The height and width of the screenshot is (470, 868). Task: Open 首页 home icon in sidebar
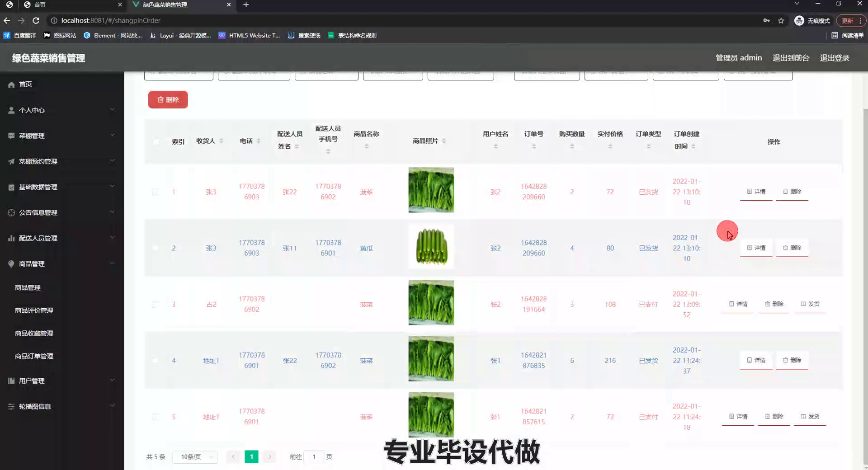[11, 85]
